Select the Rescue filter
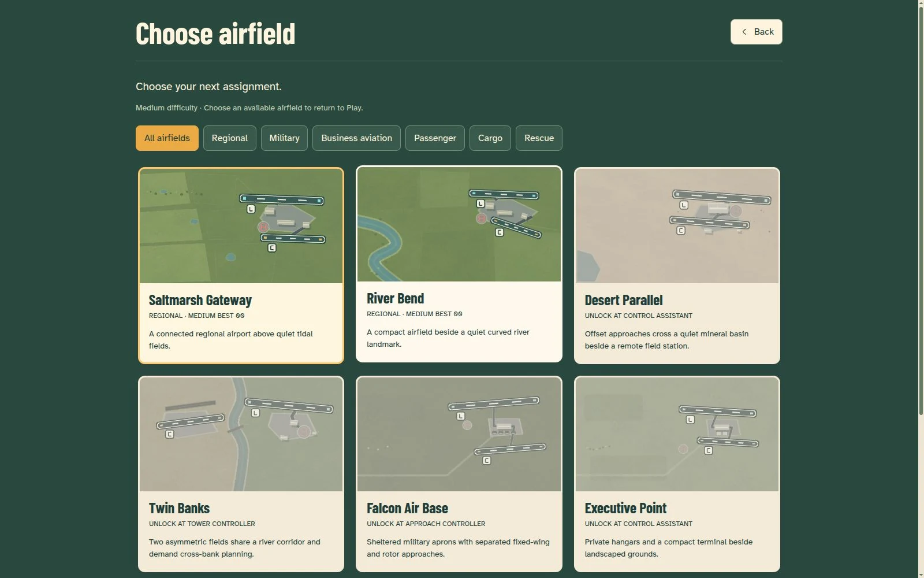The height and width of the screenshot is (578, 924). (539, 138)
